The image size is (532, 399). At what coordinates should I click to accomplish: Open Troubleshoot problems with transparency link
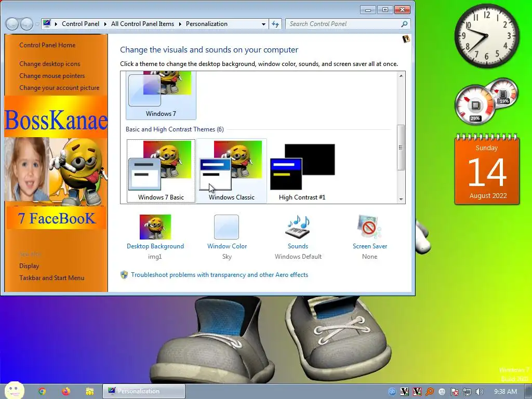[x=220, y=275]
